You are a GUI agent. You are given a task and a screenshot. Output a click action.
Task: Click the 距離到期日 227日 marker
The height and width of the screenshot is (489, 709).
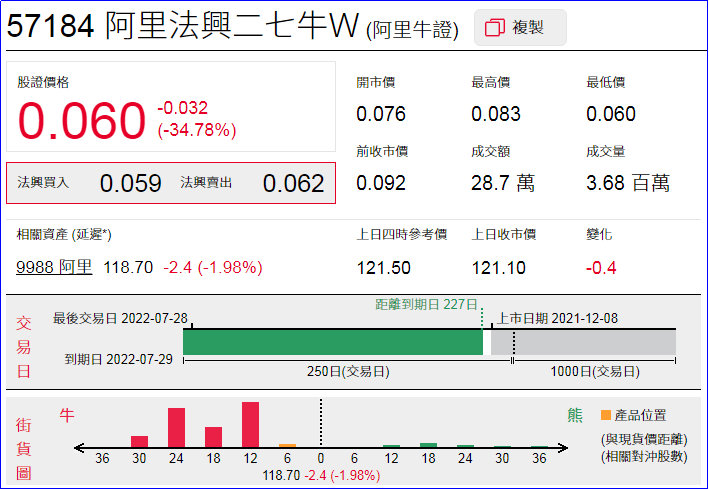pyautogui.click(x=426, y=304)
